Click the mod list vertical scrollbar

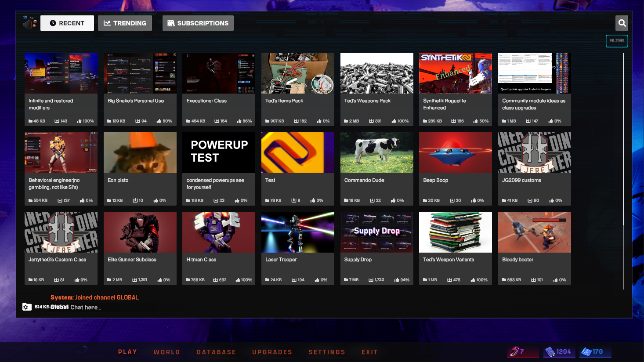pos(623,171)
